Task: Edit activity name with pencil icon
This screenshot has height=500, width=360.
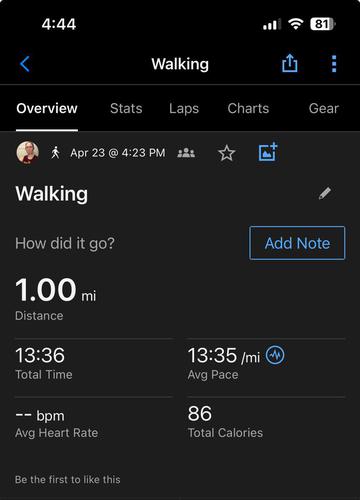Action: point(325,193)
